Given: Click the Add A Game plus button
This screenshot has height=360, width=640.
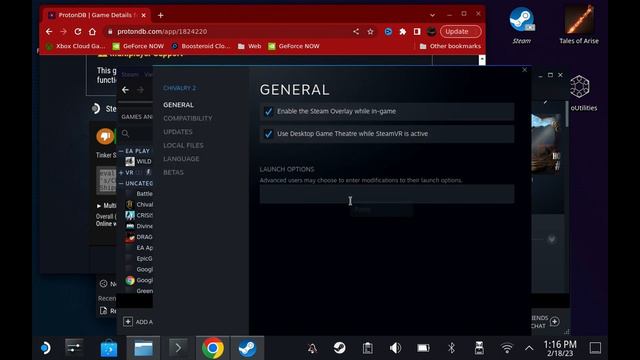Looking at the screenshot, I should coord(128,322).
